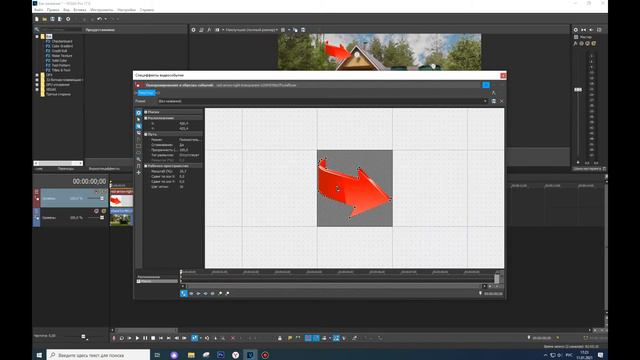Select the Show Properties tool in the pan/crop sidebar
This screenshot has height=360, width=640.
click(x=139, y=113)
